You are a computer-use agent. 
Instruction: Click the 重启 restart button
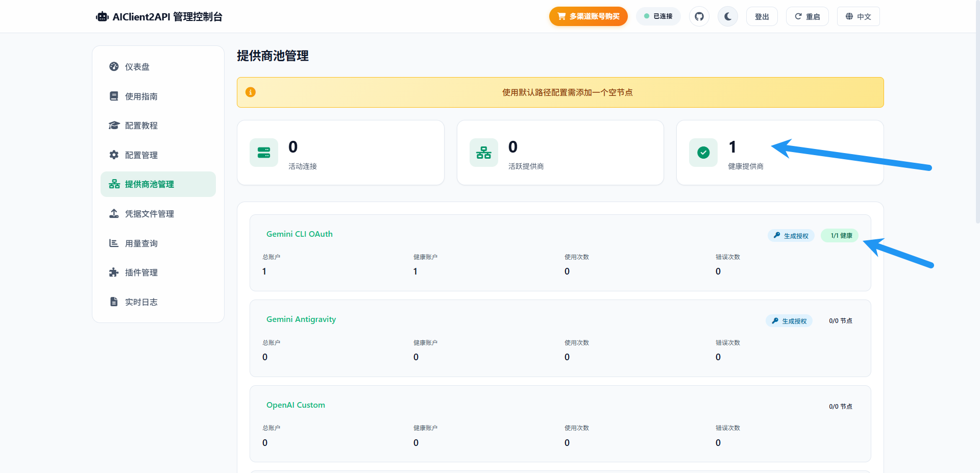tap(807, 17)
